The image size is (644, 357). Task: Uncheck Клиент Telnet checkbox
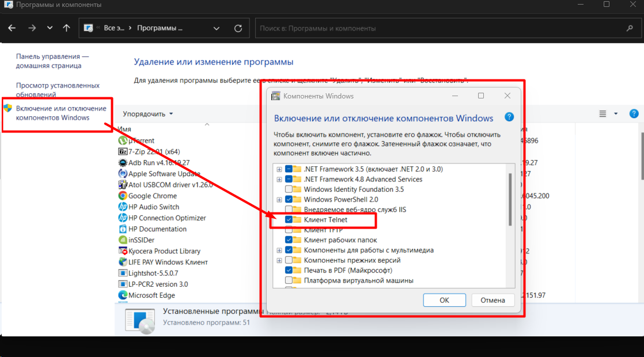[289, 219]
